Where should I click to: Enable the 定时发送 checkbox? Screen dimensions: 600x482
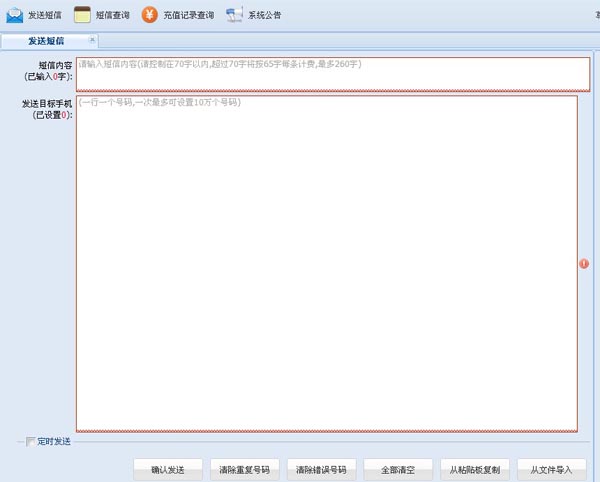click(30, 441)
